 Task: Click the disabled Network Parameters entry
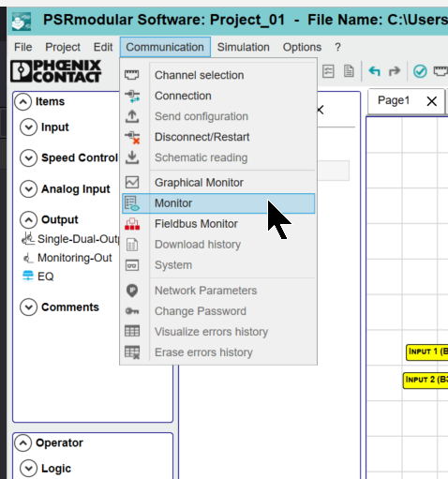[218, 291]
